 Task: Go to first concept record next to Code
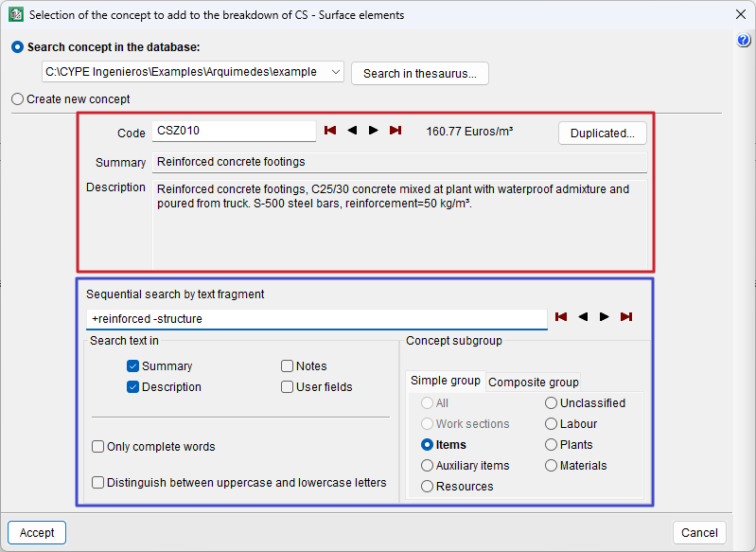330,131
